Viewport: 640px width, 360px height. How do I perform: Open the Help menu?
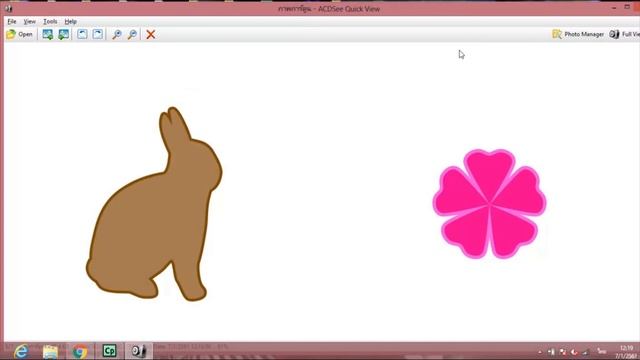coord(71,21)
